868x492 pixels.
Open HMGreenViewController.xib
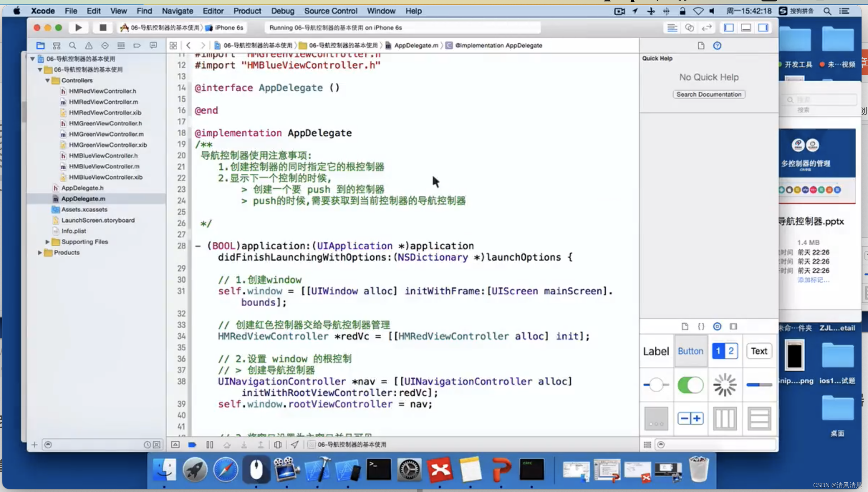click(x=107, y=145)
